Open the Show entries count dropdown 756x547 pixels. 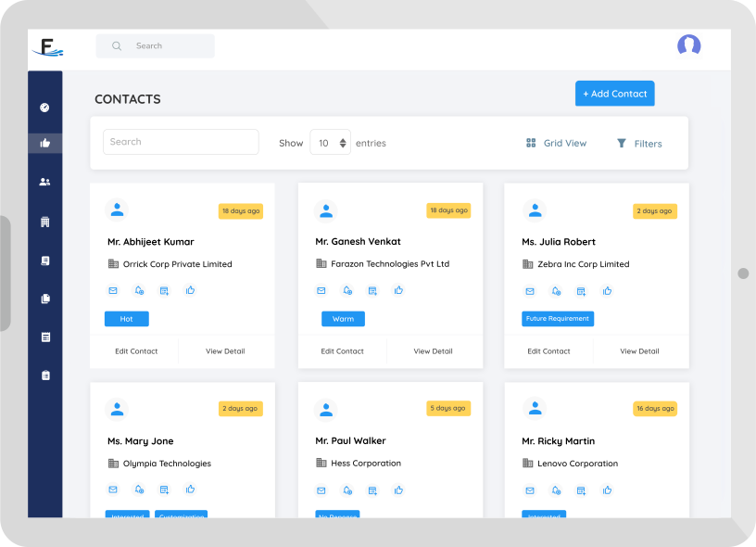pyautogui.click(x=330, y=143)
